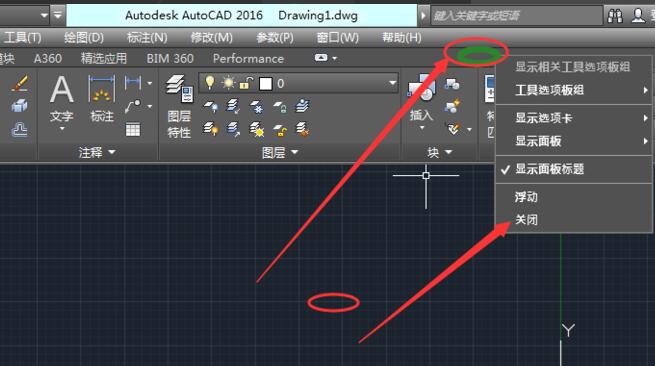Select the linear dimension icon
This screenshot has width=655, height=366.
click(x=133, y=83)
